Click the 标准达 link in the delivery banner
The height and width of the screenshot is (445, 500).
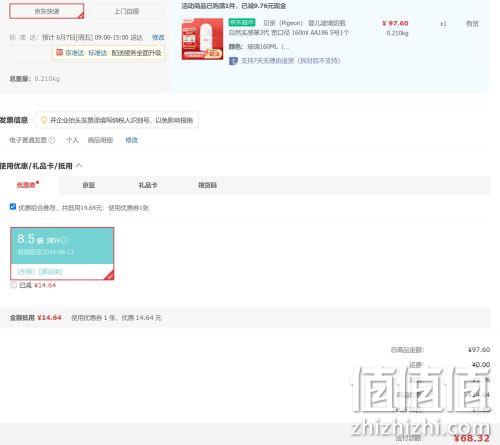coord(98,53)
